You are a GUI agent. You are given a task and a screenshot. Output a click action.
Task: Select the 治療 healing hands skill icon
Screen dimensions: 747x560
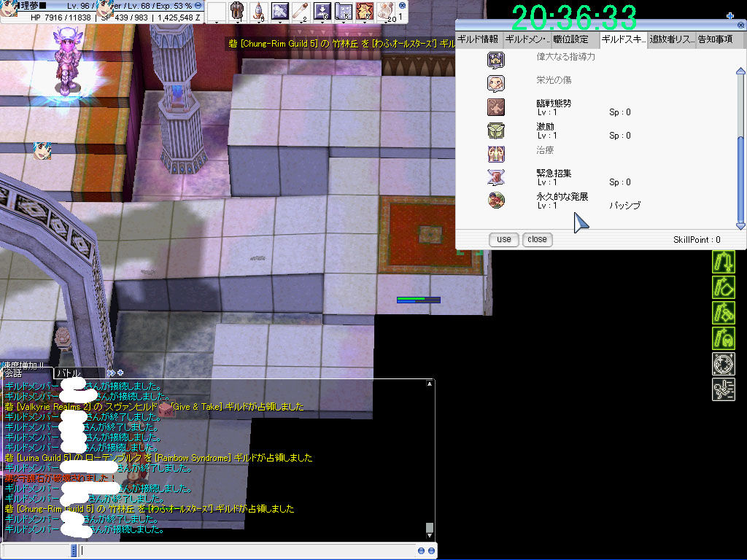click(496, 154)
